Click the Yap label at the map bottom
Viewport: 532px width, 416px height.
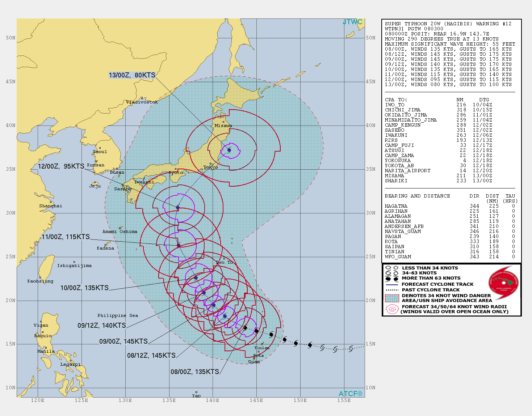196,396
